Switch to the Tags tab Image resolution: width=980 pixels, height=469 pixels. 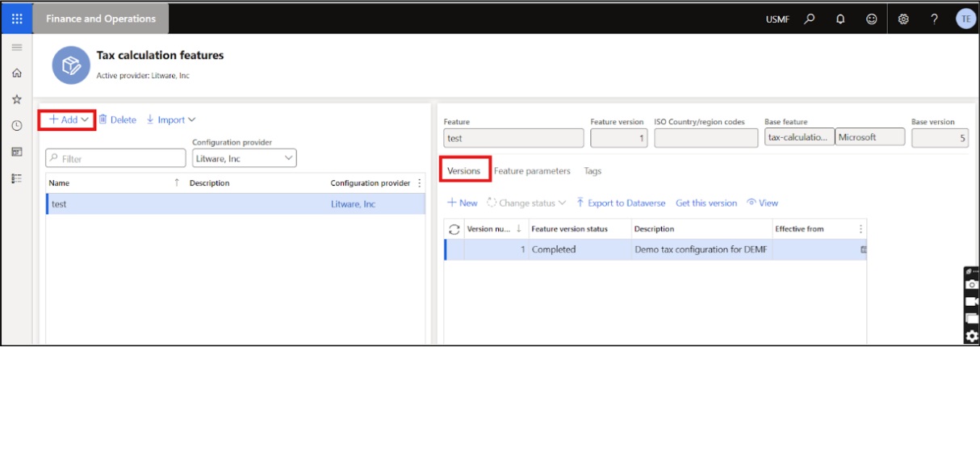(x=593, y=171)
